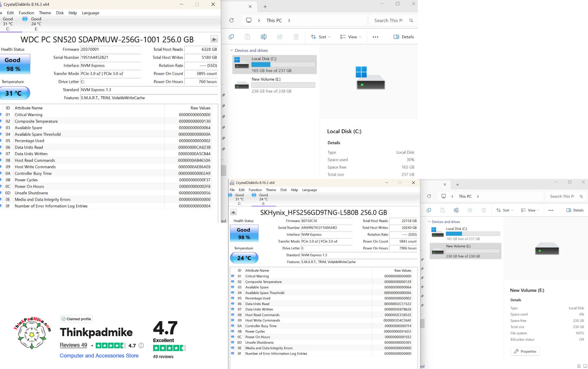Open Function menu in WDC CrystalDiskInfo window

pos(26,13)
